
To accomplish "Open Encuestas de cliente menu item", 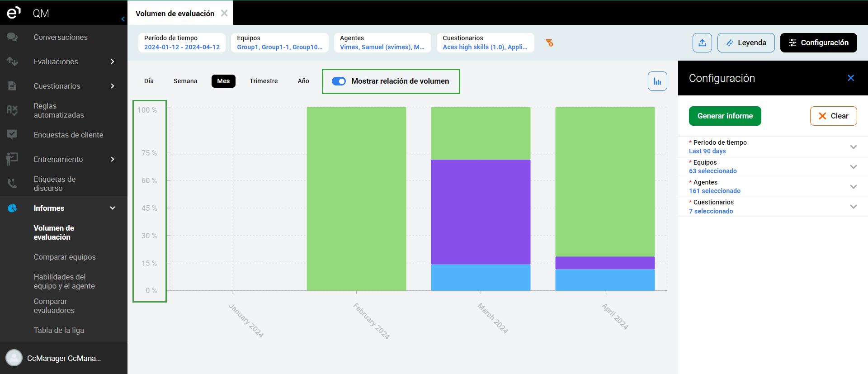I will 68,135.
